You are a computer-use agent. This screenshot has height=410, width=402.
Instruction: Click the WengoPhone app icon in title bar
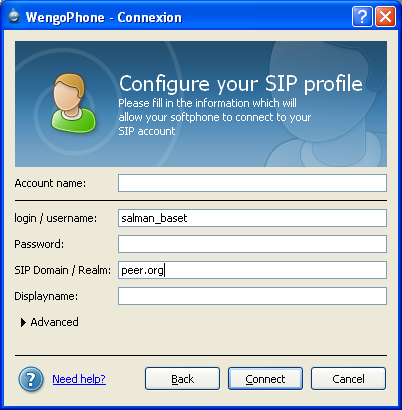[14, 16]
